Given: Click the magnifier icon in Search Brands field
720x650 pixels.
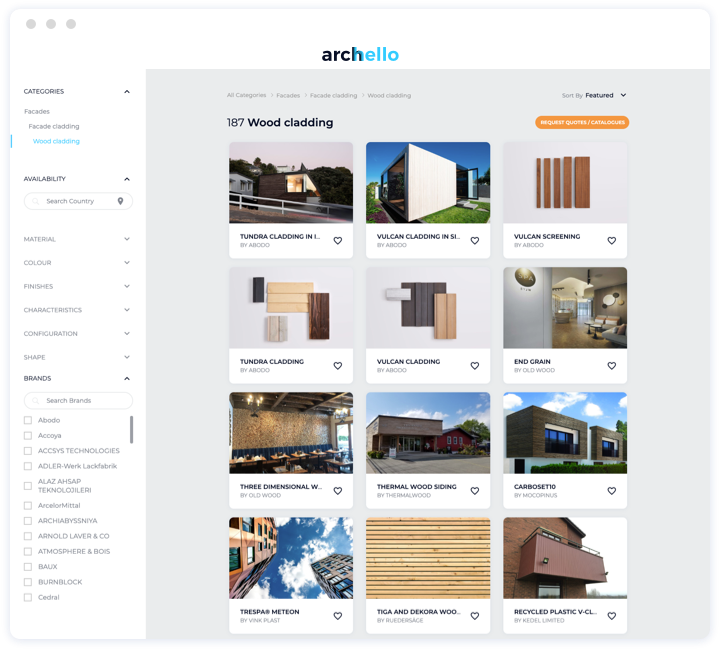Looking at the screenshot, I should [35, 401].
